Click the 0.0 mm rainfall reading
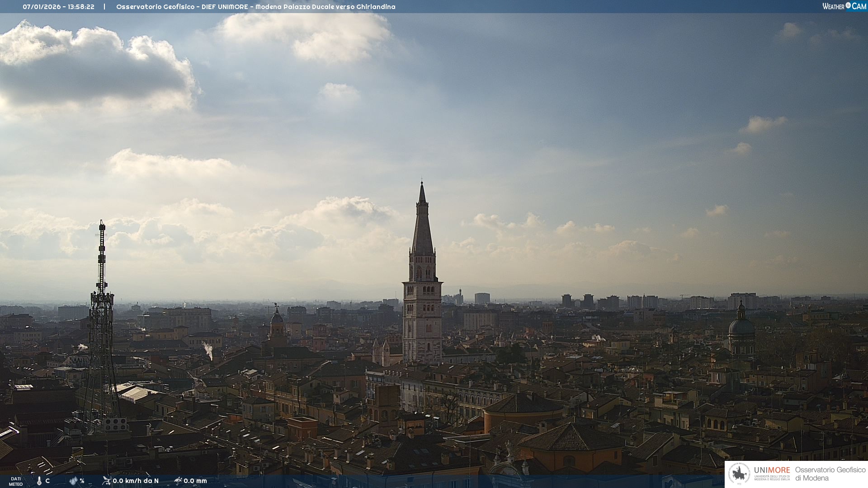 click(x=195, y=481)
